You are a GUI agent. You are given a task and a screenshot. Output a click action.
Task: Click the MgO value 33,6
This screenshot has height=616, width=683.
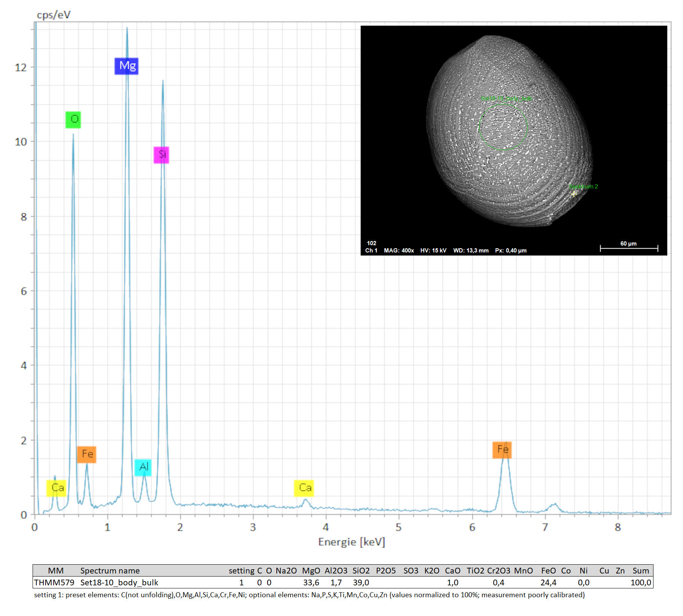point(311,583)
